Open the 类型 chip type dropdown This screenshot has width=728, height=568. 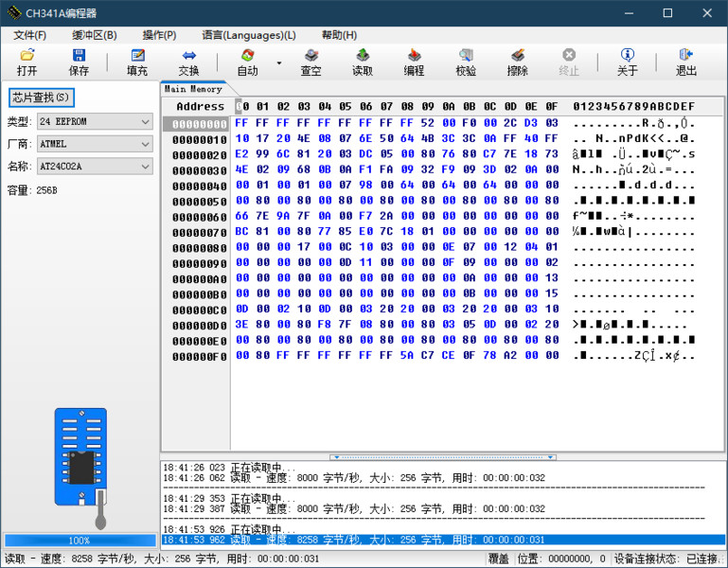[145, 122]
